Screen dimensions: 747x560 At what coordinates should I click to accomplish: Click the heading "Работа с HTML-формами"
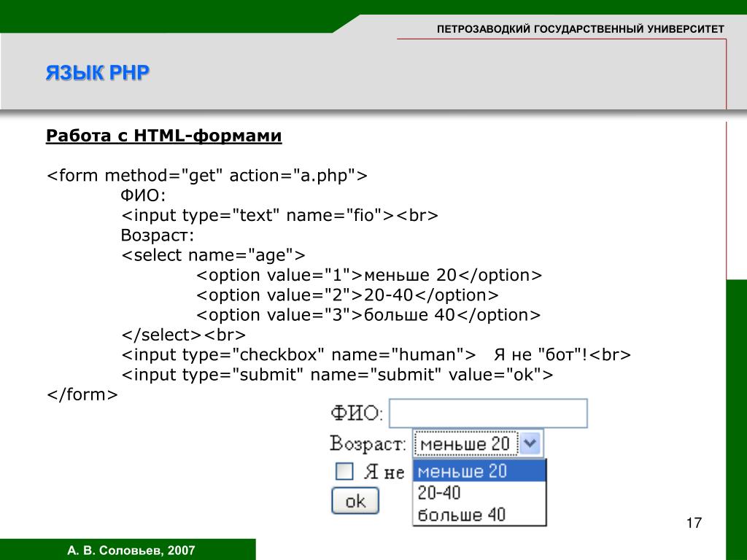[x=164, y=136]
